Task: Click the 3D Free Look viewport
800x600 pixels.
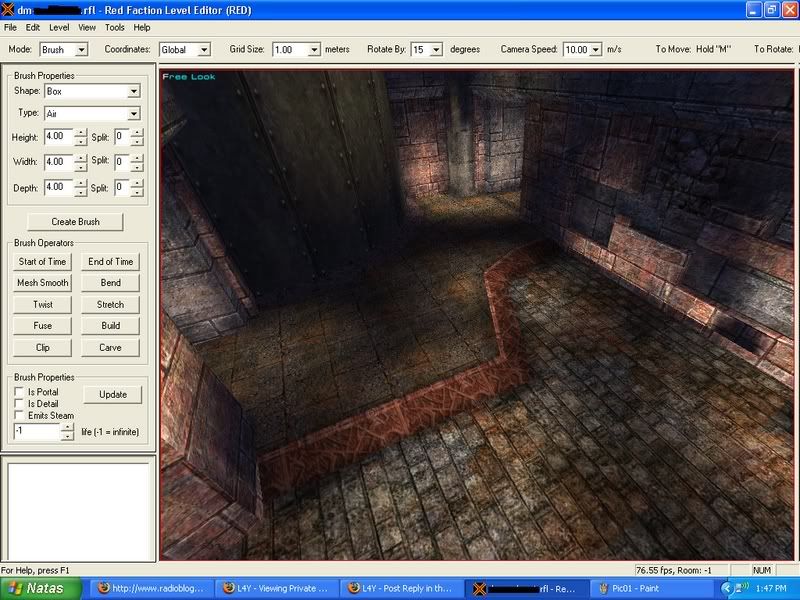Action: point(477,315)
